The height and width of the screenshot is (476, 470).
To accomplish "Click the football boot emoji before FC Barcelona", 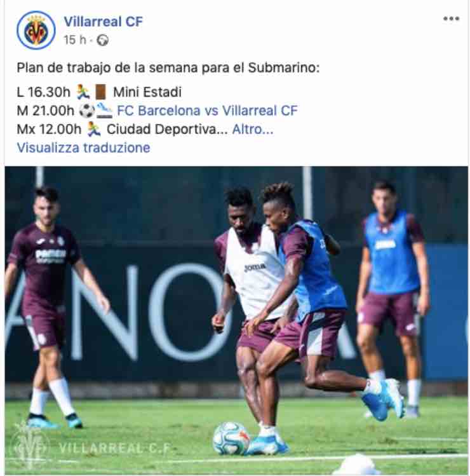I will coord(104,111).
